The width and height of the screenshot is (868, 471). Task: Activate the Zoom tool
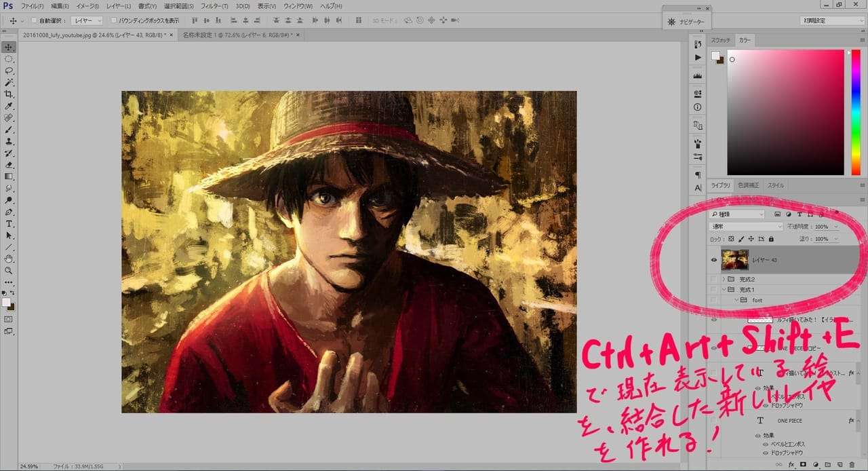pyautogui.click(x=9, y=270)
